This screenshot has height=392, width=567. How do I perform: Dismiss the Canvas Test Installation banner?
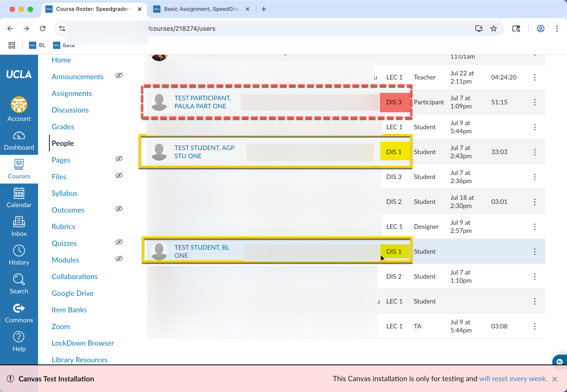tap(555, 379)
